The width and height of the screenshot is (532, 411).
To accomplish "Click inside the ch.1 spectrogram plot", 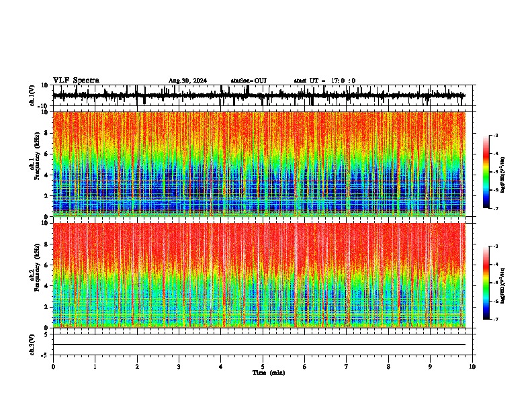I will click(x=259, y=164).
